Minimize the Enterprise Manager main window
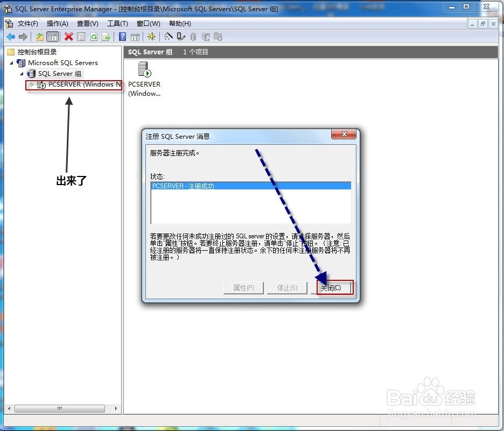Image resolution: width=504 pixels, height=431 pixels. click(452, 7)
